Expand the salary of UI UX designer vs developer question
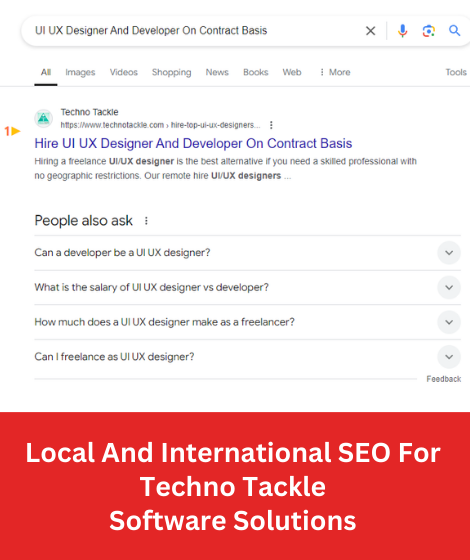The image size is (470, 560). point(248,288)
